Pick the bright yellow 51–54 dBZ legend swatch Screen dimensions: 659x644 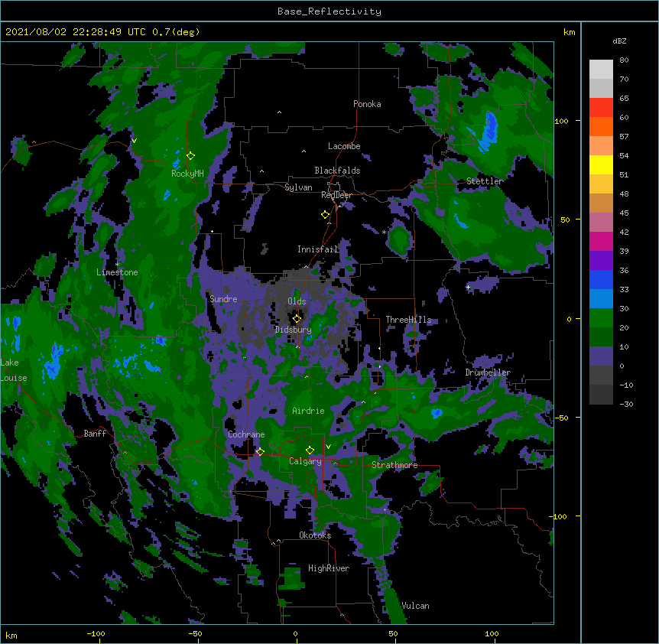(x=601, y=164)
